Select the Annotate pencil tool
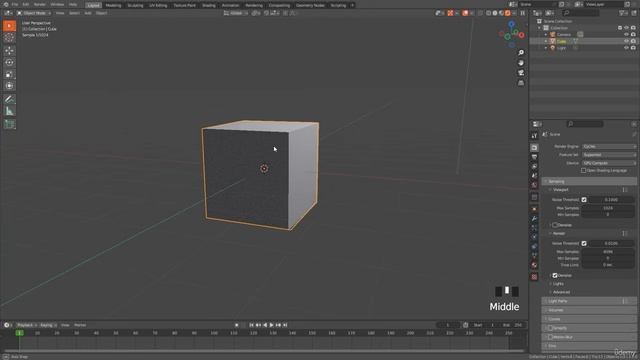The height and width of the screenshot is (360, 640). (9, 99)
